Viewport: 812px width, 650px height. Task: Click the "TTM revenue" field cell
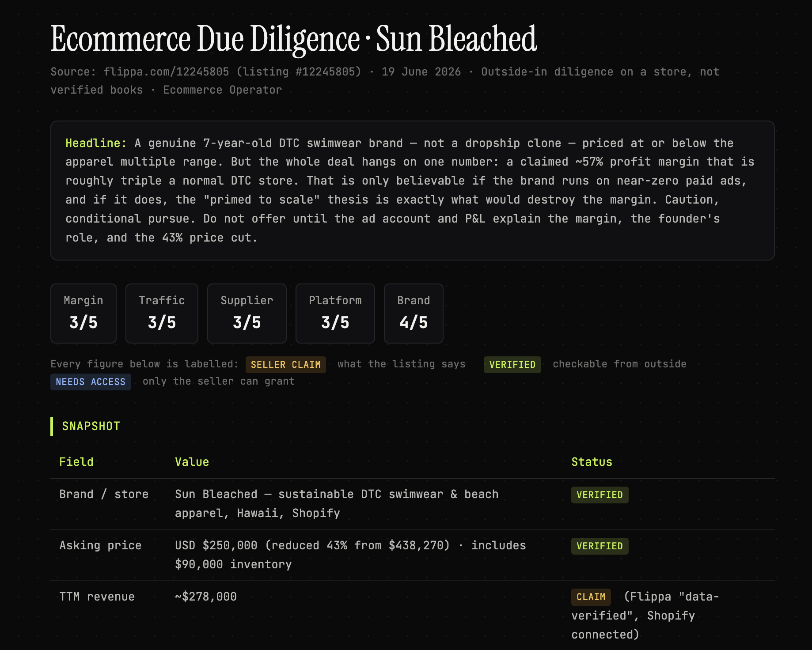click(97, 597)
